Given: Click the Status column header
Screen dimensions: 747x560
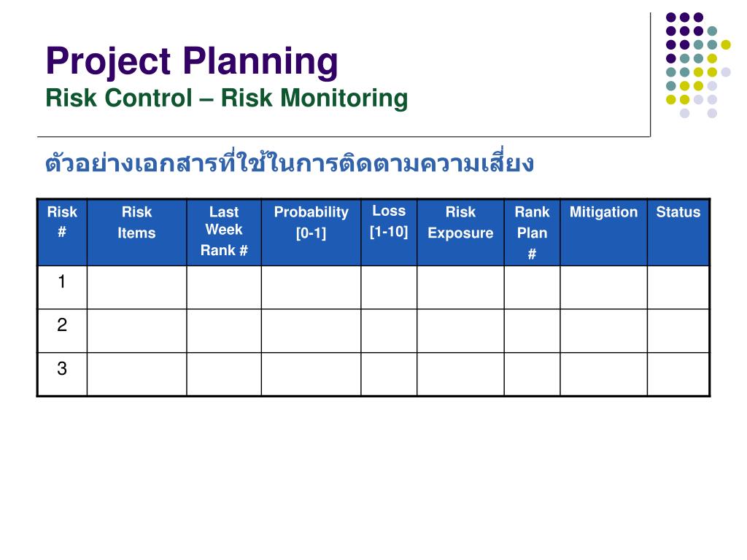Looking at the screenshot, I should pos(678,233).
